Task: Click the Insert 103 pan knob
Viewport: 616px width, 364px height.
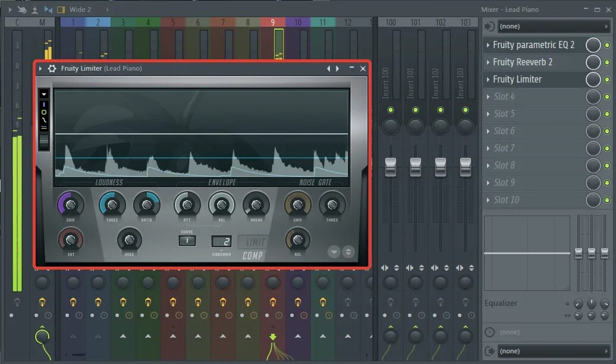Action: (x=466, y=126)
